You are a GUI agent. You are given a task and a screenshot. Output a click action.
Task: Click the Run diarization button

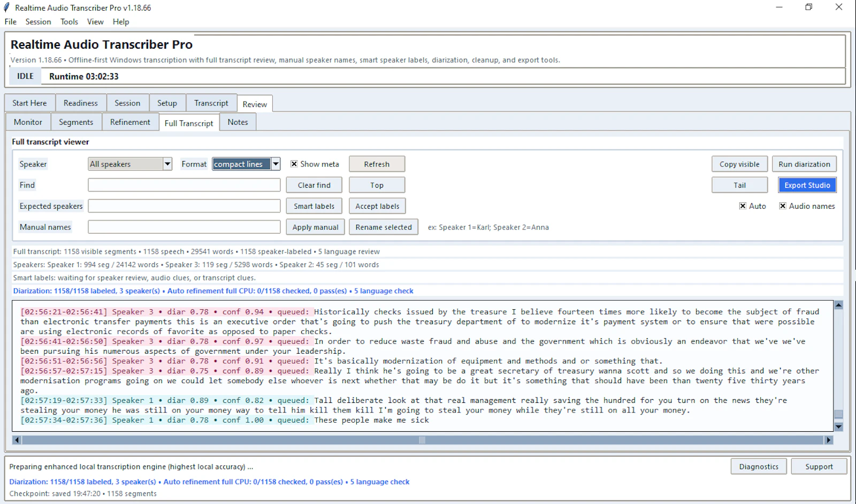point(804,164)
